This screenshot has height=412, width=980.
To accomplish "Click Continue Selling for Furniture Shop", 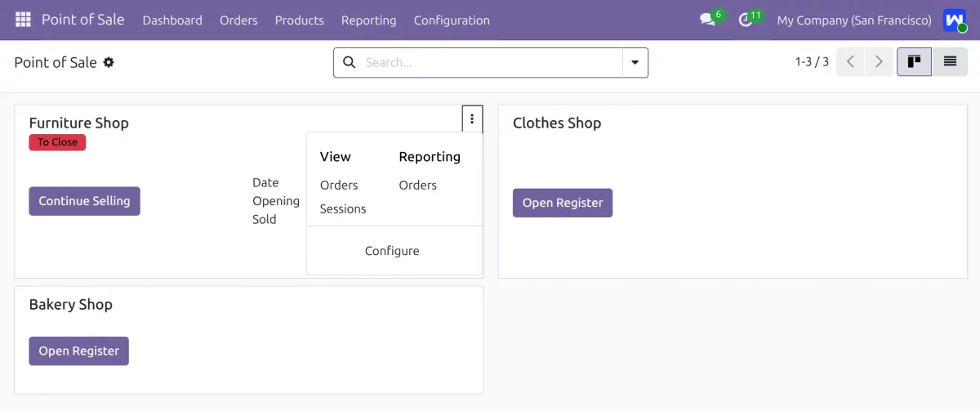I will point(84,201).
